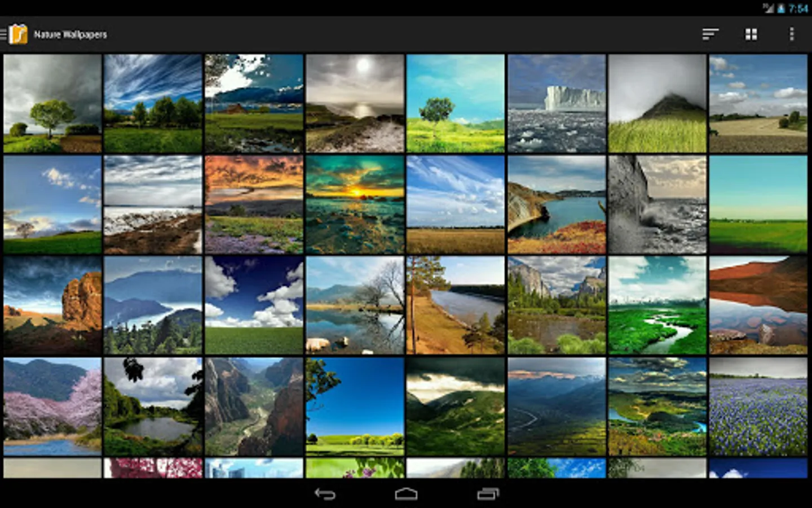Image resolution: width=812 pixels, height=508 pixels.
Task: Open the three-dot overflow menu
Action: (x=792, y=34)
